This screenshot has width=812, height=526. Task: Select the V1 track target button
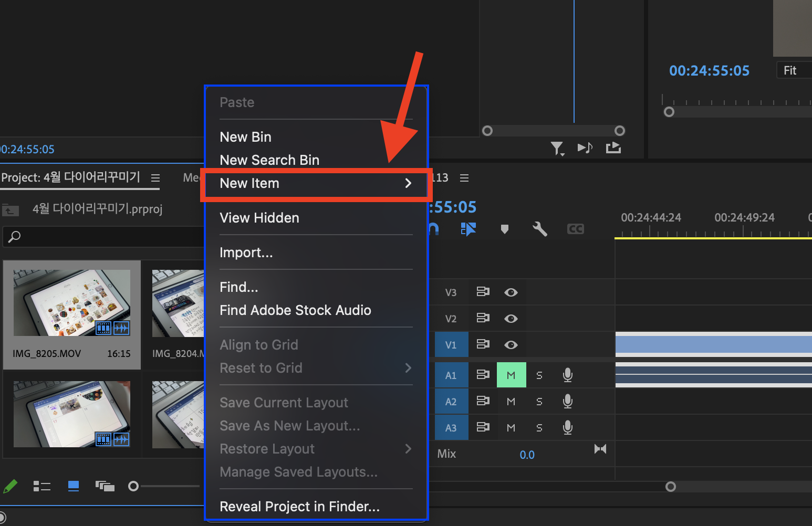pyautogui.click(x=451, y=345)
